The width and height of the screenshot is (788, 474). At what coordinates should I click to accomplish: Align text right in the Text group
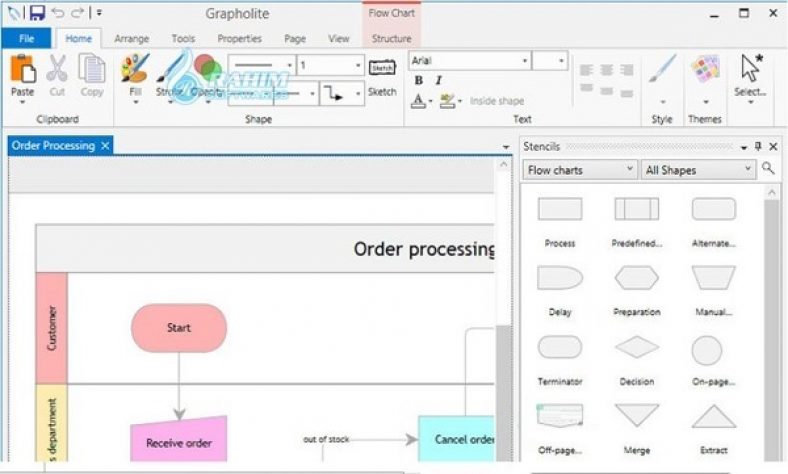(626, 70)
